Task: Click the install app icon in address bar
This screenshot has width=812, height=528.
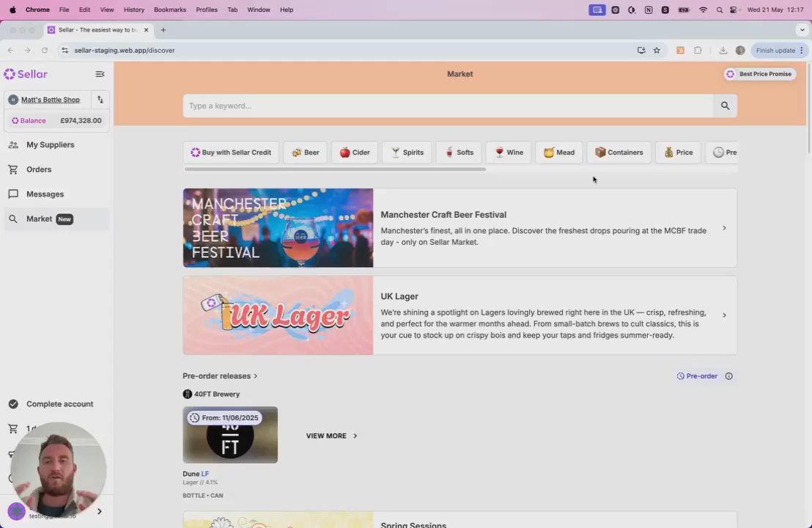Action: pos(641,51)
